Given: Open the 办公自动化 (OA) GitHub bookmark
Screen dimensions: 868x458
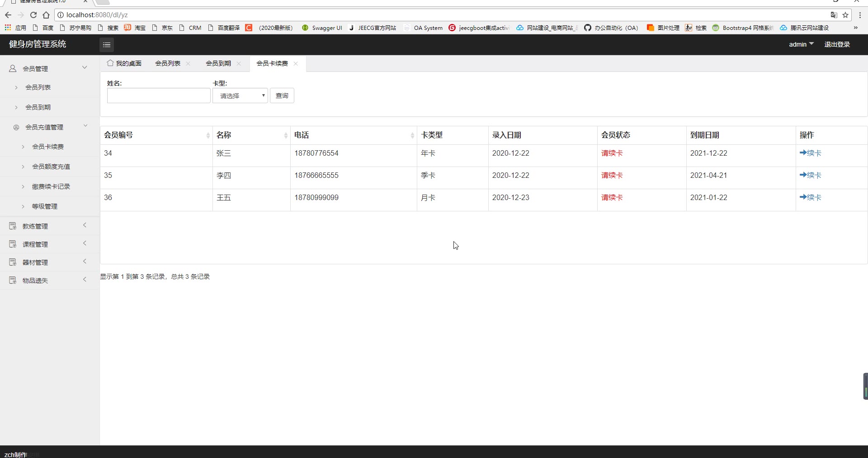Looking at the screenshot, I should pyautogui.click(x=611, y=28).
